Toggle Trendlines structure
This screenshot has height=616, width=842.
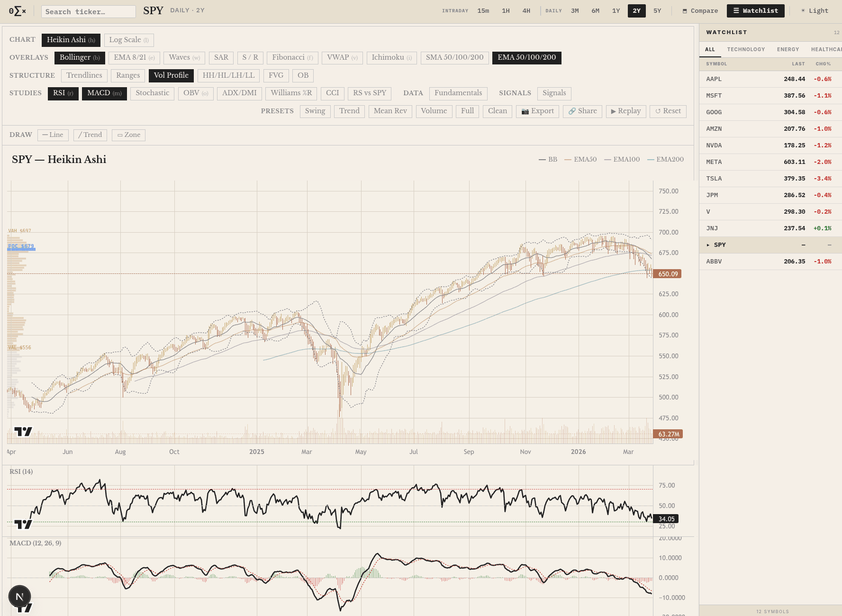pos(84,75)
